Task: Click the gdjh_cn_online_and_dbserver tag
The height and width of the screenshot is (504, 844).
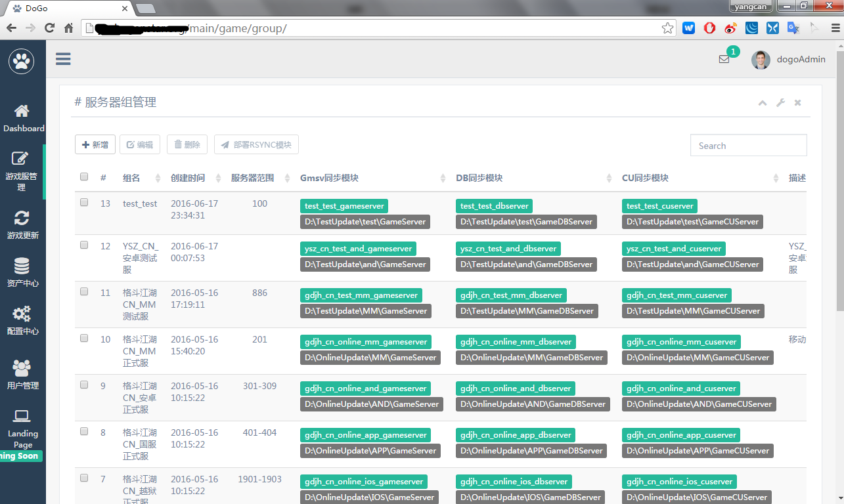Action: [516, 388]
